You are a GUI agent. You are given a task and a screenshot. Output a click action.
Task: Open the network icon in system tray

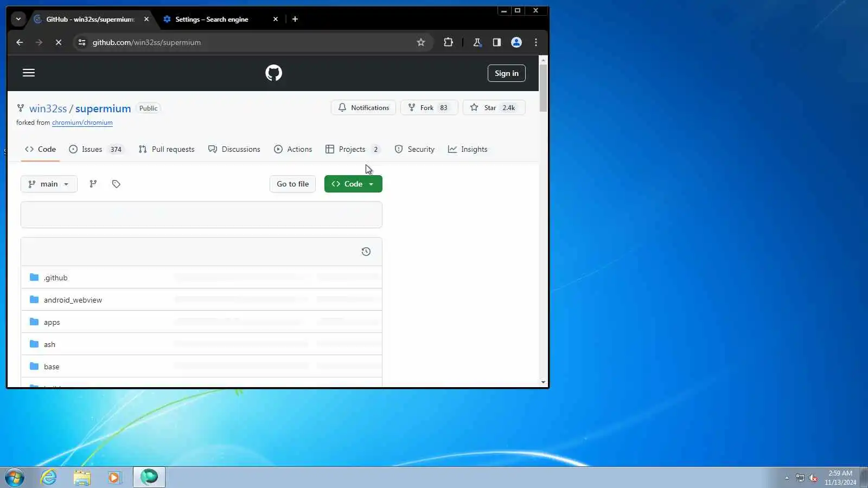(800, 478)
